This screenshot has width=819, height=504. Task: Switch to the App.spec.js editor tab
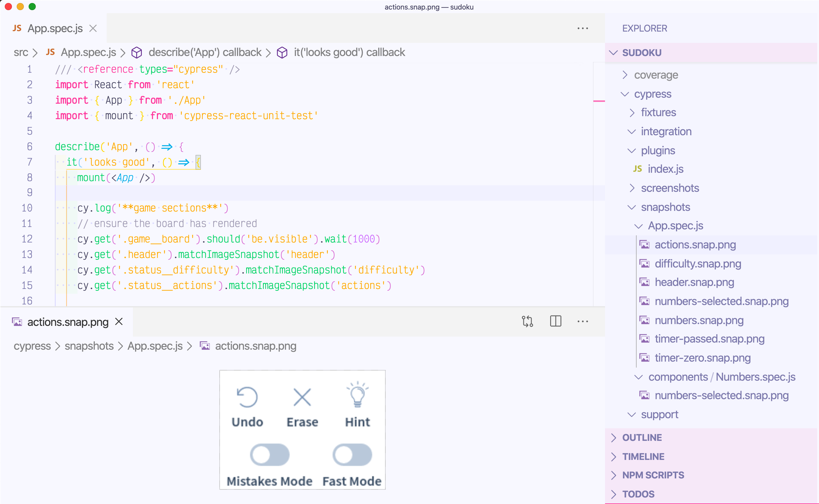point(55,28)
